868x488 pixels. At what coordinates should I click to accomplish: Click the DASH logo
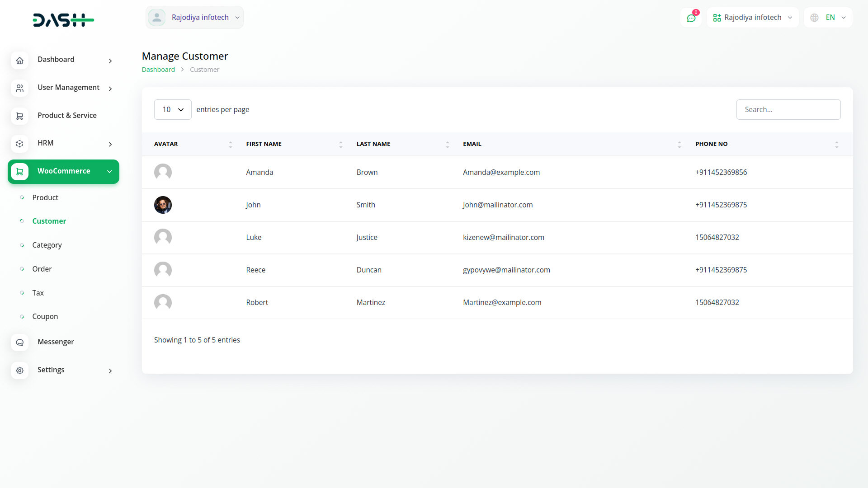(63, 20)
